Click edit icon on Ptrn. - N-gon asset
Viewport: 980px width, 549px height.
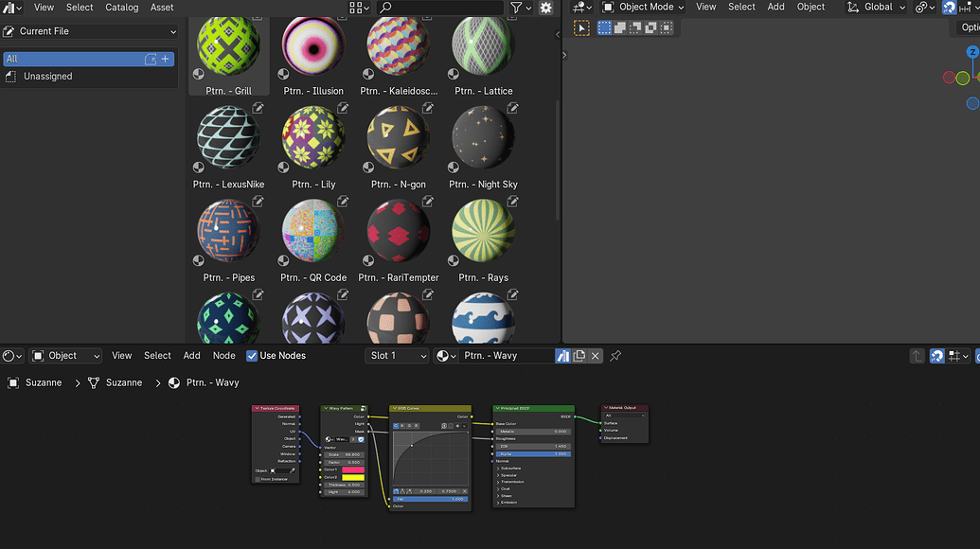click(427, 109)
